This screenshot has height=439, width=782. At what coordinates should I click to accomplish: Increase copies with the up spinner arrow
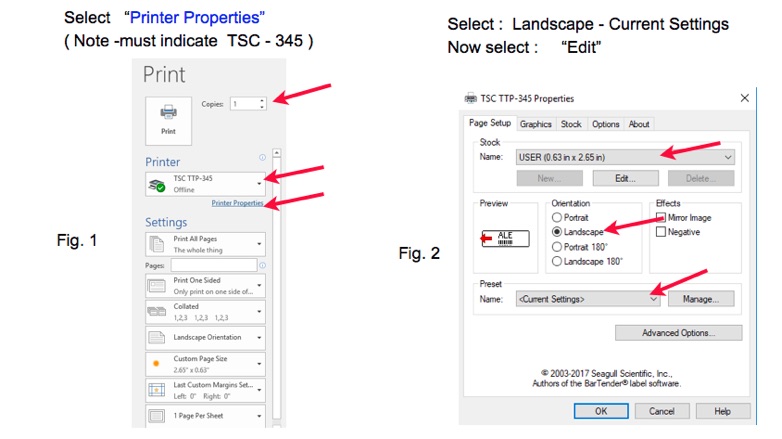(262, 101)
